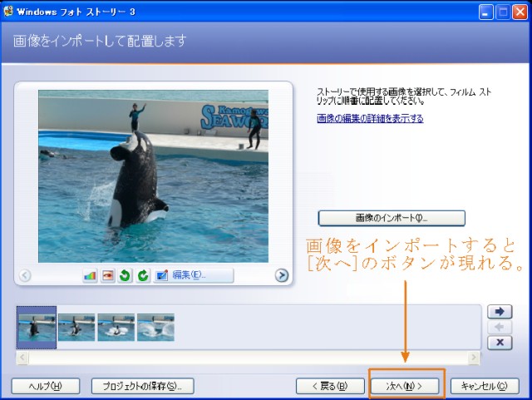Click the プロジェクトの保存(S) button
This screenshot has width=532, height=400.
(142, 386)
